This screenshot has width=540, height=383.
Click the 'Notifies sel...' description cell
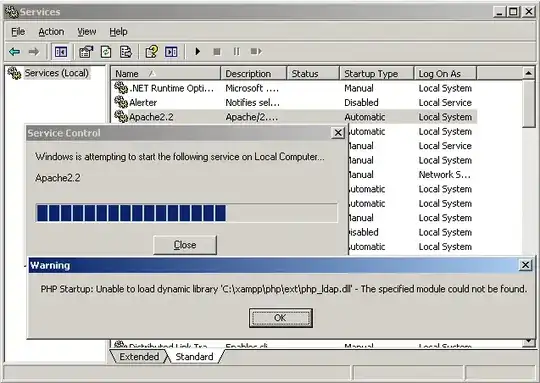click(x=252, y=103)
